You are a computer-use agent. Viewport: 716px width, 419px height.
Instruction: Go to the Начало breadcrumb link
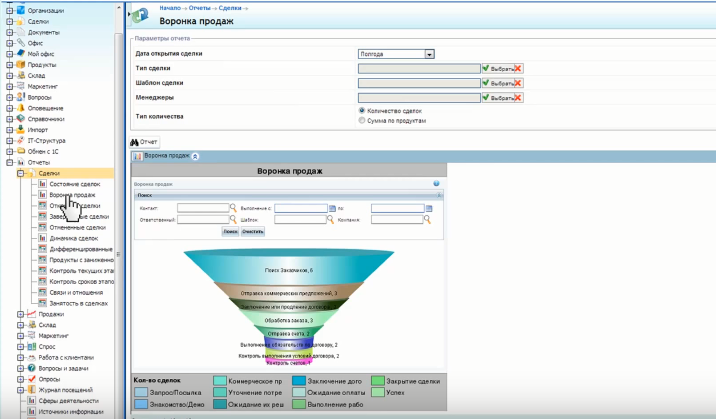tap(170, 8)
